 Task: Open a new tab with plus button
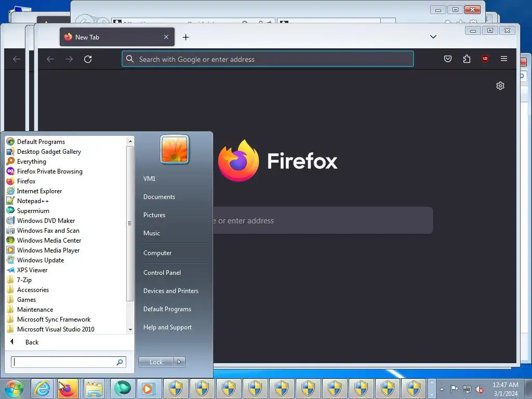point(185,37)
